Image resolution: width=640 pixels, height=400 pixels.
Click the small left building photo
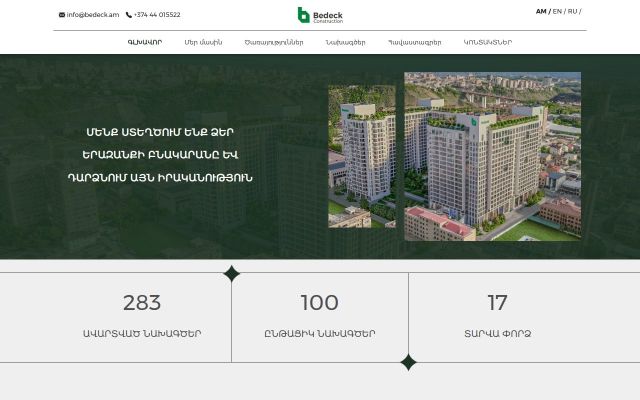pyautogui.click(x=362, y=156)
